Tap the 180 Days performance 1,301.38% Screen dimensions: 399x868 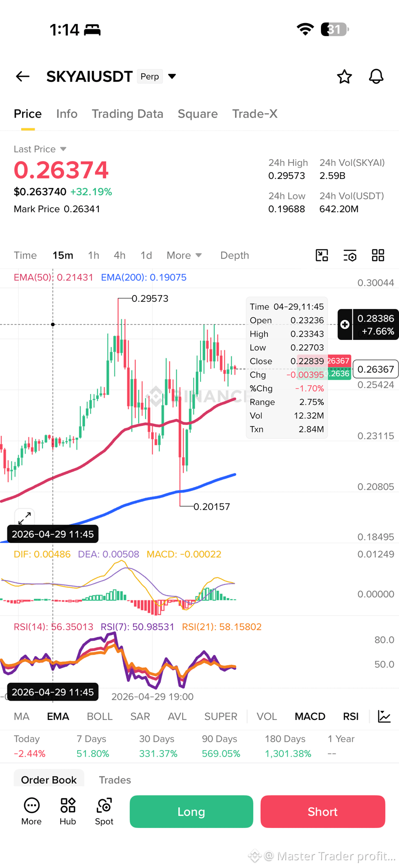point(288,754)
